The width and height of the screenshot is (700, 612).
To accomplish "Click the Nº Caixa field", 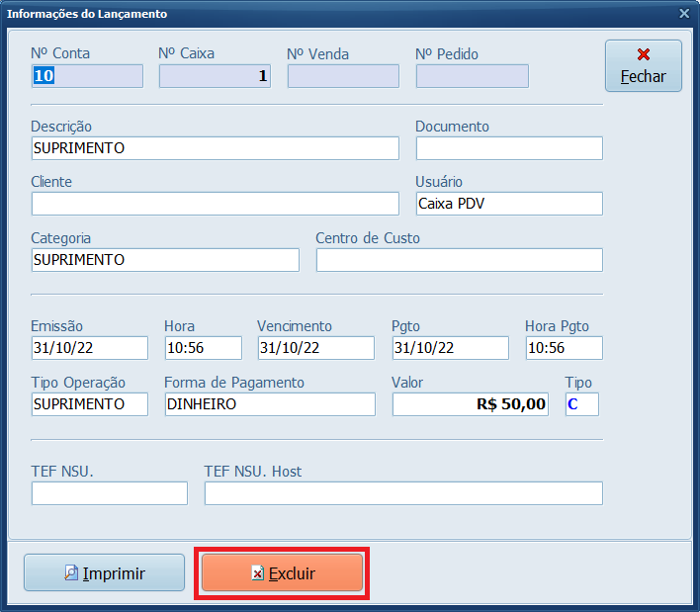I will pos(215,76).
